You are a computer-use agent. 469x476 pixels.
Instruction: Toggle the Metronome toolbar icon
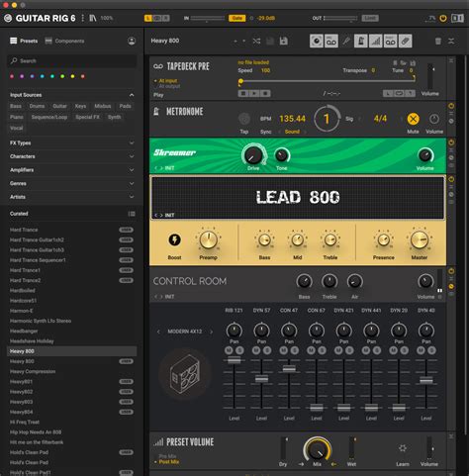pos(361,42)
